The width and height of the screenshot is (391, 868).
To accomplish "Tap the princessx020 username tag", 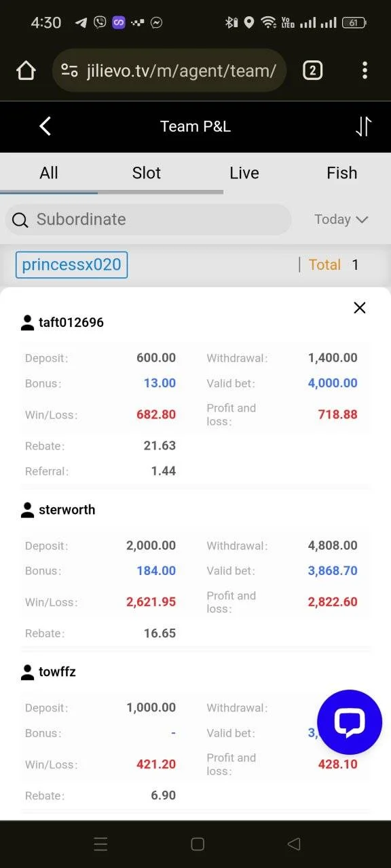I will (x=71, y=264).
